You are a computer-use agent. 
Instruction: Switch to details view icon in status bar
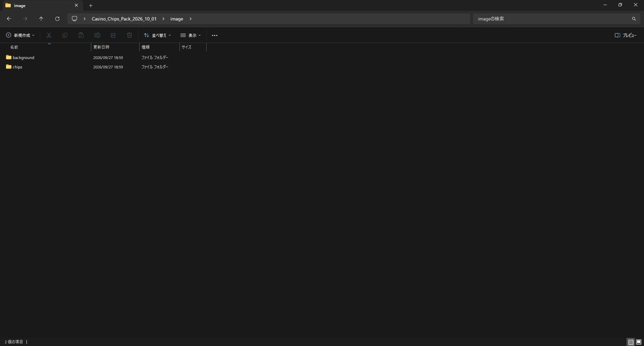631,342
